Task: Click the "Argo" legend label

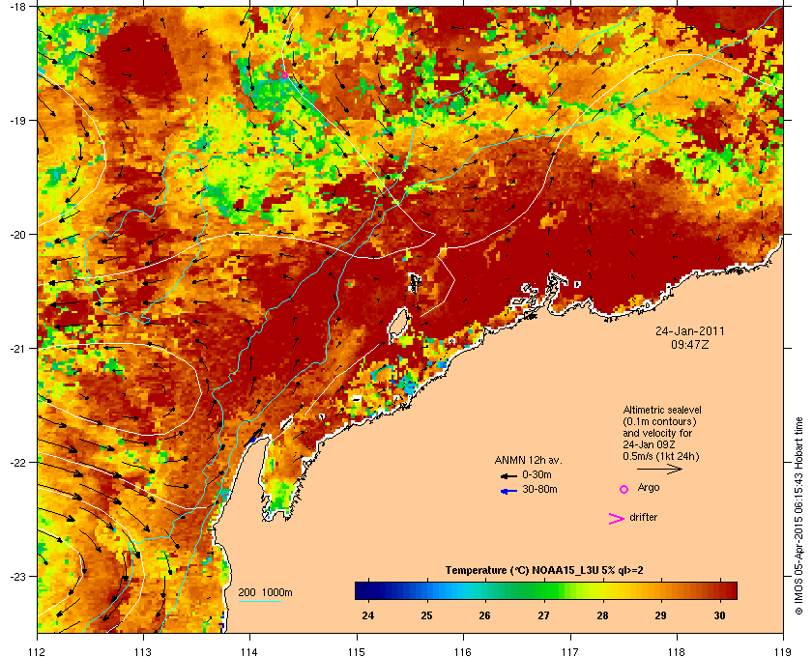Action: point(649,488)
